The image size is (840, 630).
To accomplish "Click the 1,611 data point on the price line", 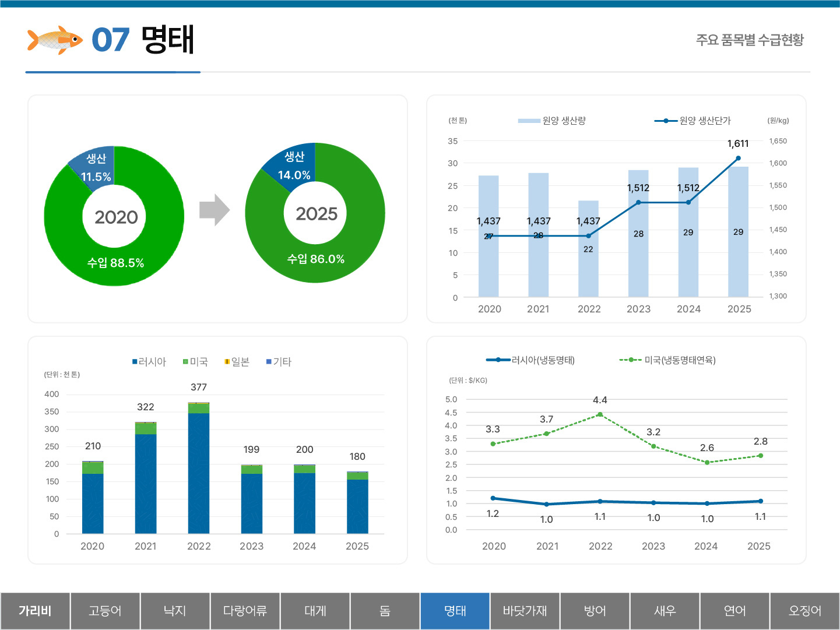I will pos(738,158).
